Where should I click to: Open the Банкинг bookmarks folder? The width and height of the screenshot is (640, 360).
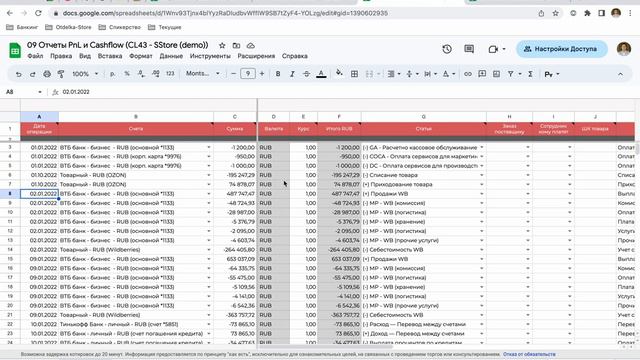22,27
